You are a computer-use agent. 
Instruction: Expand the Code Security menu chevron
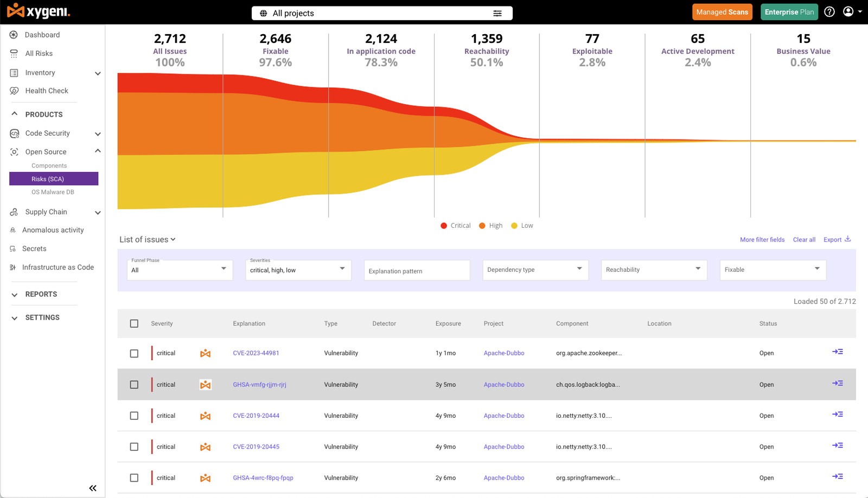pos(98,134)
